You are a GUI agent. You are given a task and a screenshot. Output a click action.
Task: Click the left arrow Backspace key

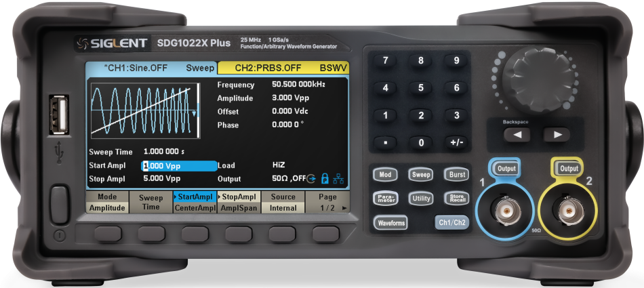[x=517, y=135]
